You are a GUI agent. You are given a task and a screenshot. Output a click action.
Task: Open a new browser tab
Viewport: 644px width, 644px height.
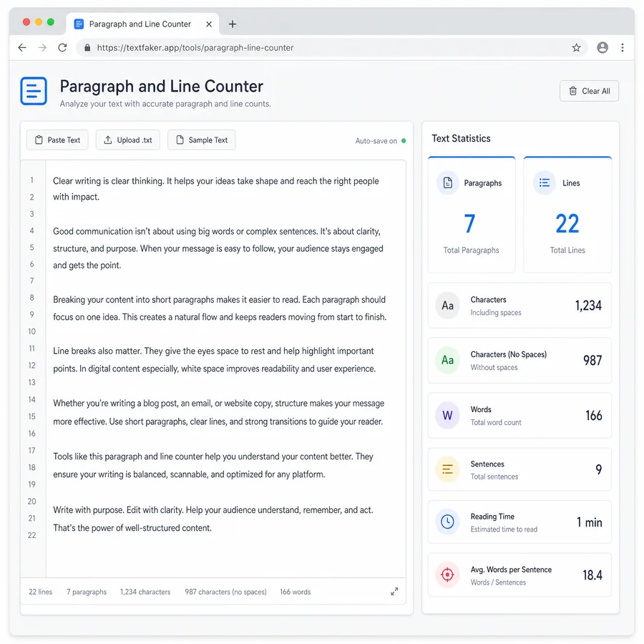233,24
